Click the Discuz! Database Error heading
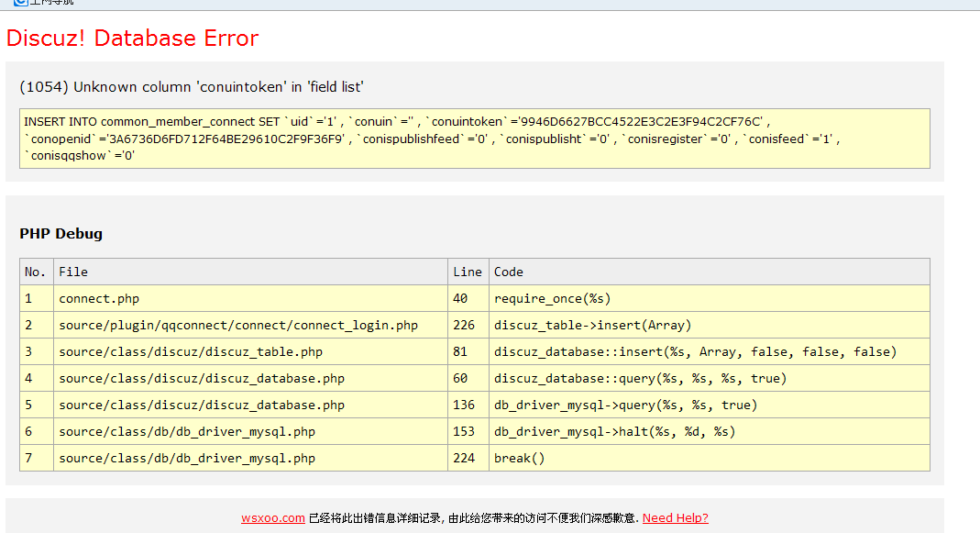The width and height of the screenshot is (980, 533). click(133, 39)
